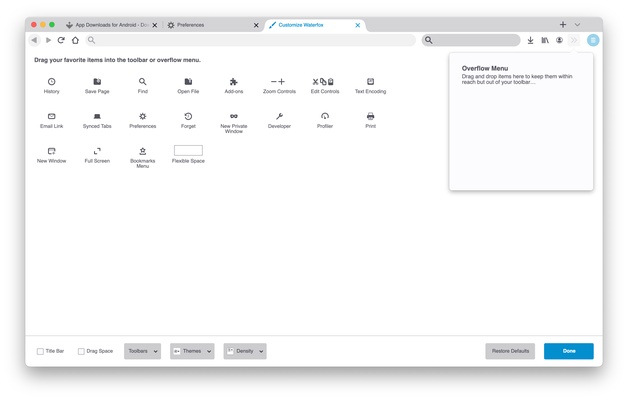Open a new tab with plus button
Viewport: 628px width, 400px height.
point(563,25)
